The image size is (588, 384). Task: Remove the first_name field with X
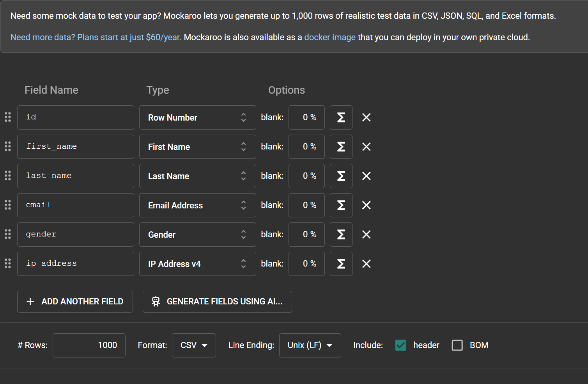click(366, 147)
